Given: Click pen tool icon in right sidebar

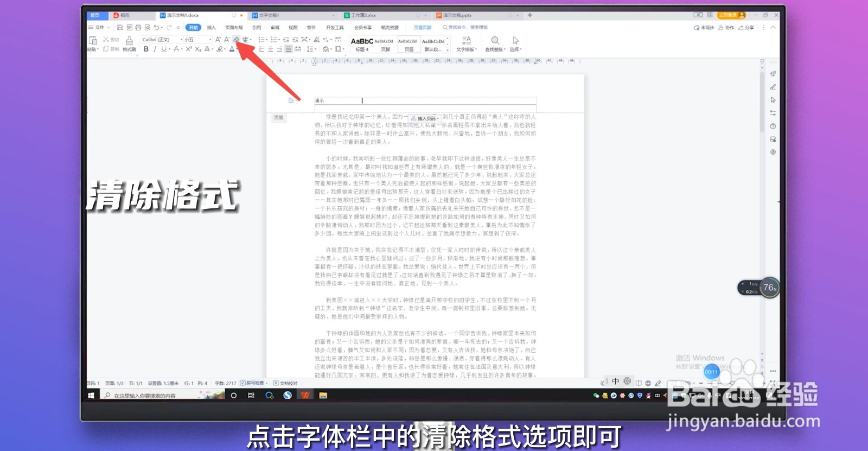Looking at the screenshot, I should pos(773,87).
